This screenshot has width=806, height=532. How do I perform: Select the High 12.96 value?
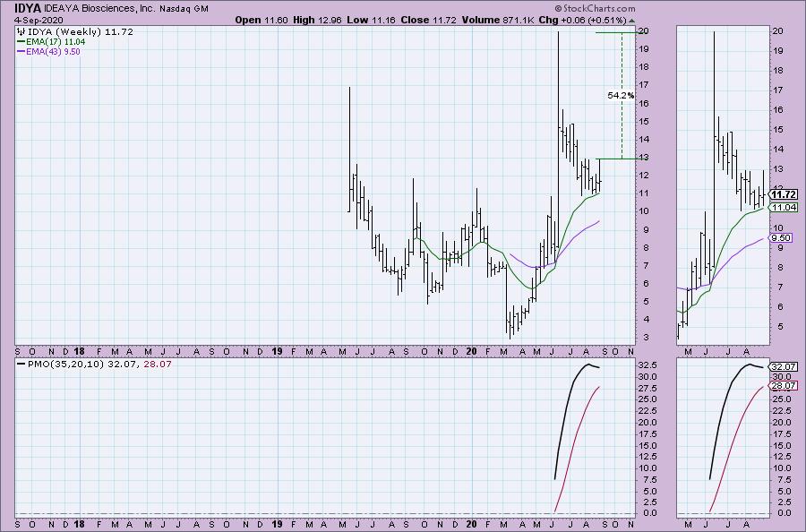pyautogui.click(x=317, y=20)
